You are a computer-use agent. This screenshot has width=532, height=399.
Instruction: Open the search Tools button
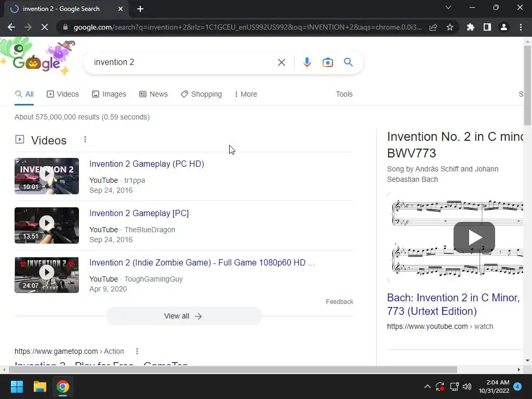[x=344, y=94]
